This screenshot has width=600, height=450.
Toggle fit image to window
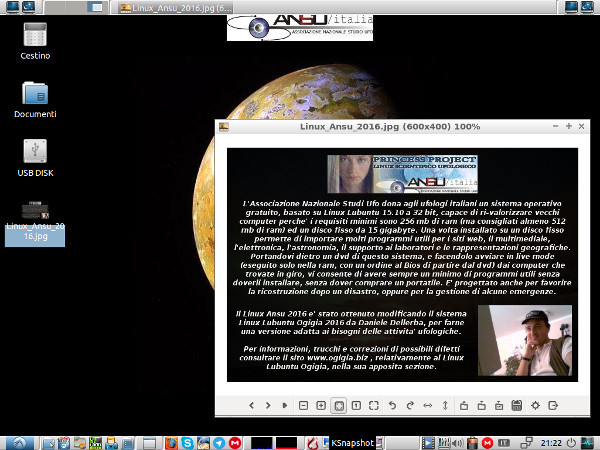(x=339, y=405)
